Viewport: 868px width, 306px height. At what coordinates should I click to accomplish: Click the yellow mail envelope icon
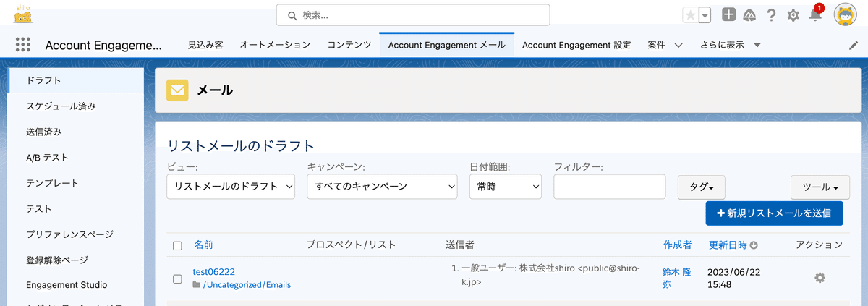(x=177, y=90)
